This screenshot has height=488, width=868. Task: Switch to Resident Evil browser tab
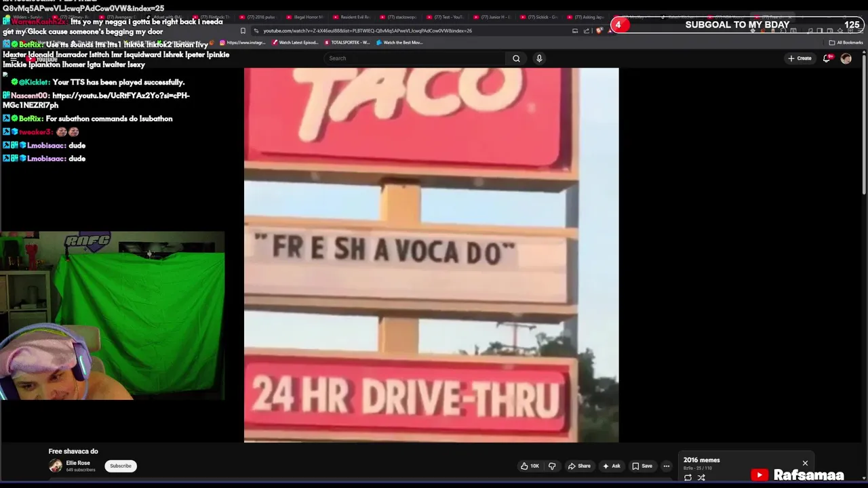coord(351,17)
